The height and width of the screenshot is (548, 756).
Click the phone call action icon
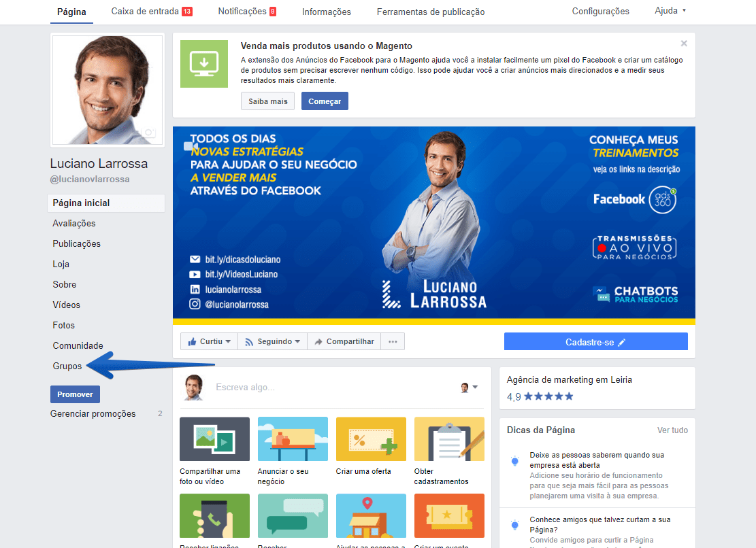click(214, 516)
